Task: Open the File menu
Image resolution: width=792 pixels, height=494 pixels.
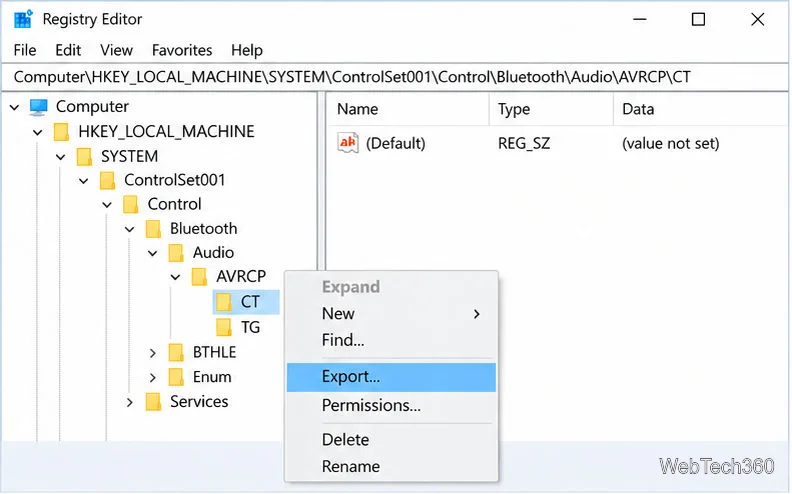Action: click(25, 50)
